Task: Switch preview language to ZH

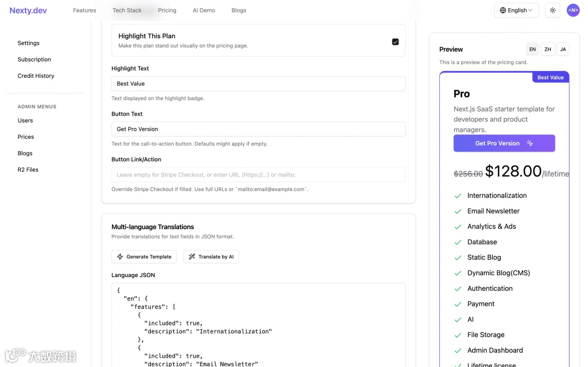Action: (548, 49)
